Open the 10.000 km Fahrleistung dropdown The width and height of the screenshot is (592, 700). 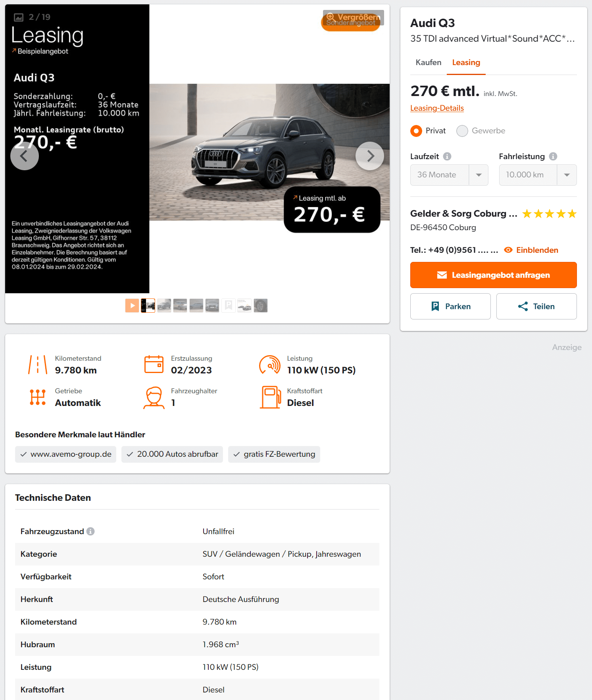(x=538, y=175)
